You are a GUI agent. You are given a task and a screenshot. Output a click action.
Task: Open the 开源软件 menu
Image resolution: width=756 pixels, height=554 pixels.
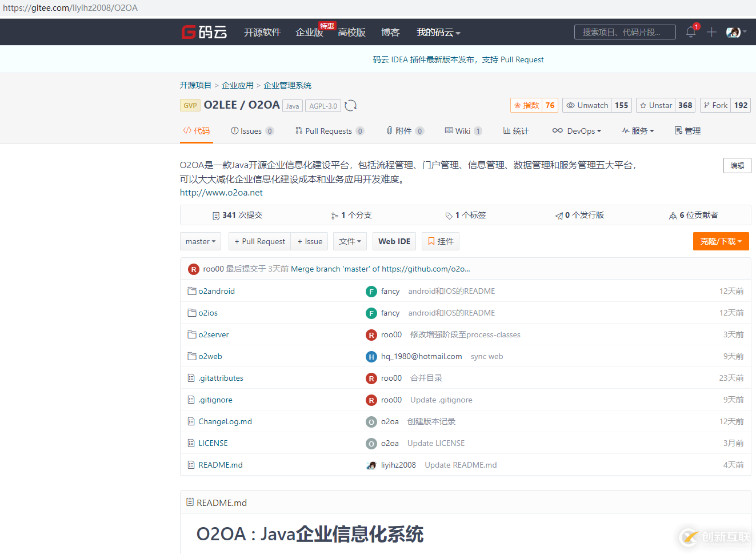(262, 32)
